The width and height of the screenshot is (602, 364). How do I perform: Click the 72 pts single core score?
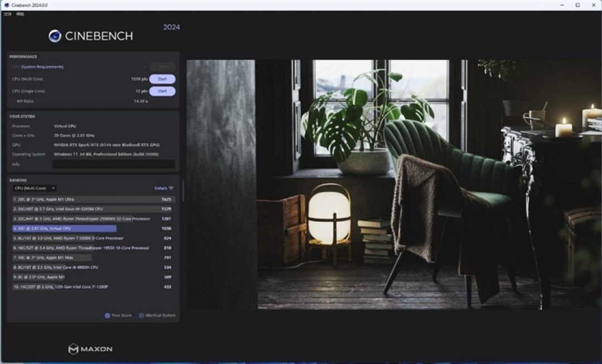(x=142, y=91)
